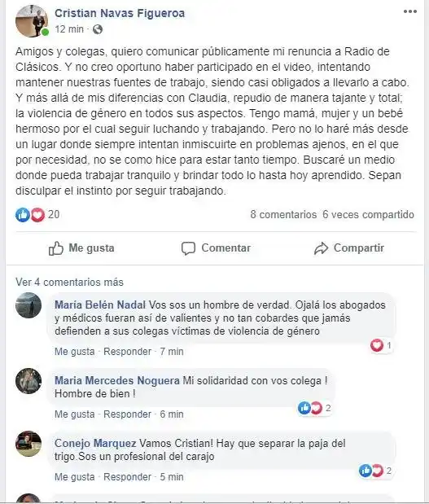Viewport: 429px width, 504px height.
Task: Click Responder under María Belén Nadal's comment
Action: tap(127, 352)
